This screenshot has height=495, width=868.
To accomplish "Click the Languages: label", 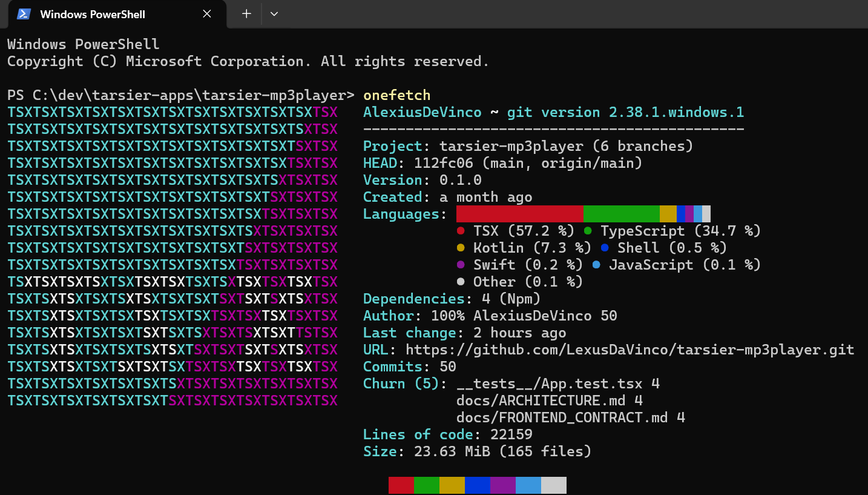I will click(406, 214).
